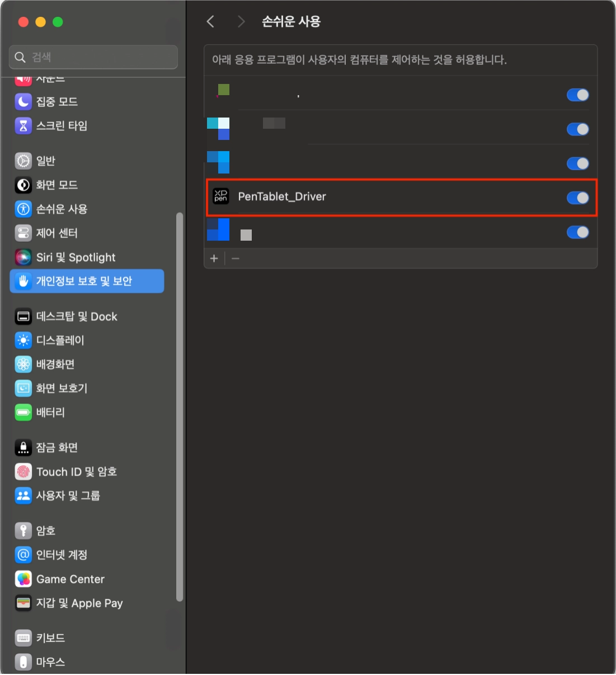
Task: Click the XP-Pen PenTablet_Driver app icon
Action: [221, 196]
